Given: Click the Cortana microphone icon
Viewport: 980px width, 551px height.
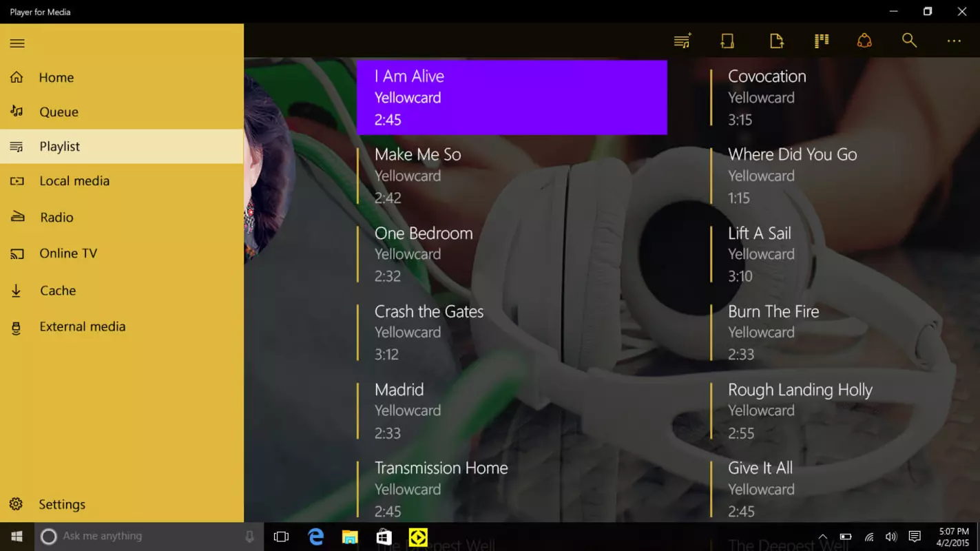Looking at the screenshot, I should pos(250,537).
